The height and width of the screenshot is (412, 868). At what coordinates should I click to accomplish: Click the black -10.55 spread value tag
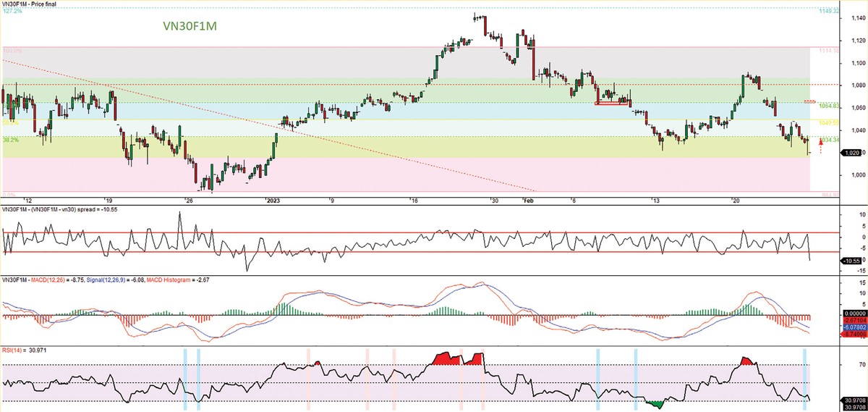click(852, 259)
